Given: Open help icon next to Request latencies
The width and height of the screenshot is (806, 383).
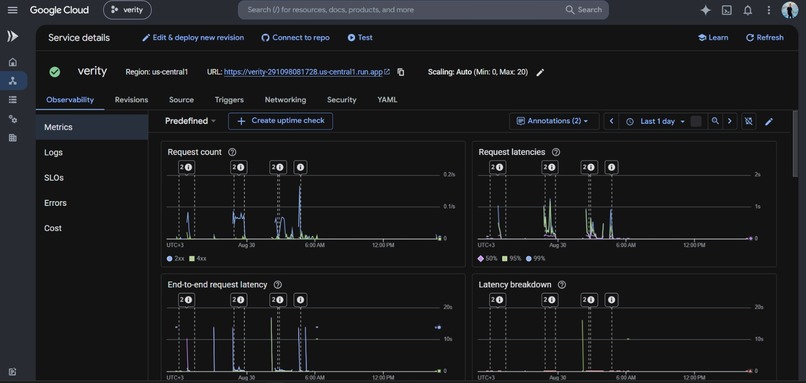Looking at the screenshot, I should [x=556, y=152].
